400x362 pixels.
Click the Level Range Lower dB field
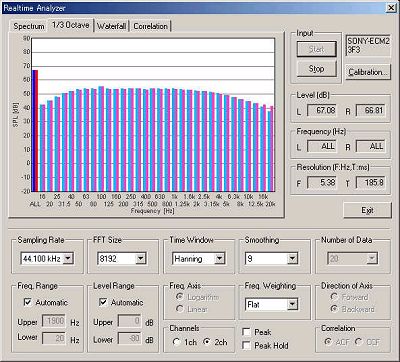129,339
